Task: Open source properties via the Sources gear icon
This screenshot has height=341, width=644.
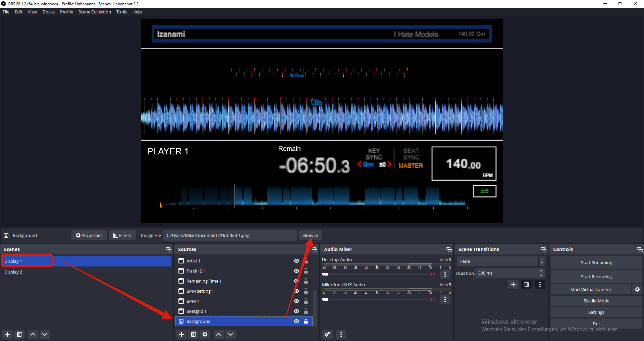Action: pyautogui.click(x=205, y=334)
